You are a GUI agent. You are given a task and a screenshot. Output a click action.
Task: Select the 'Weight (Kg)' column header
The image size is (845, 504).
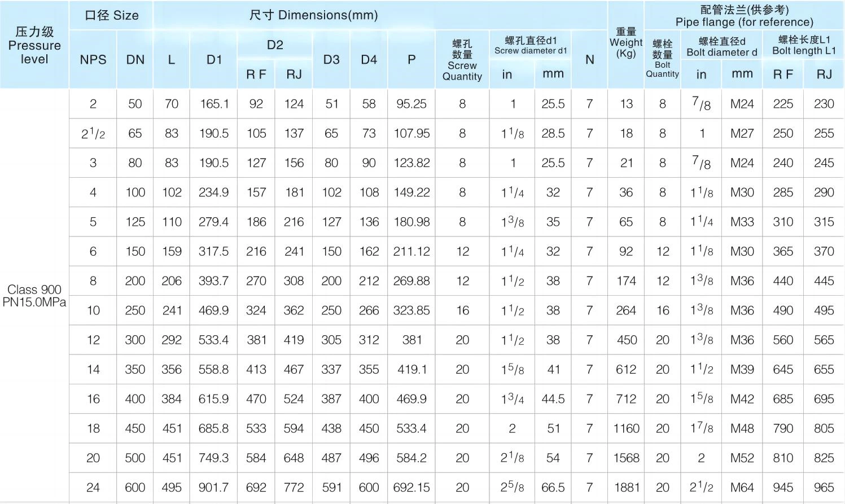(626, 45)
